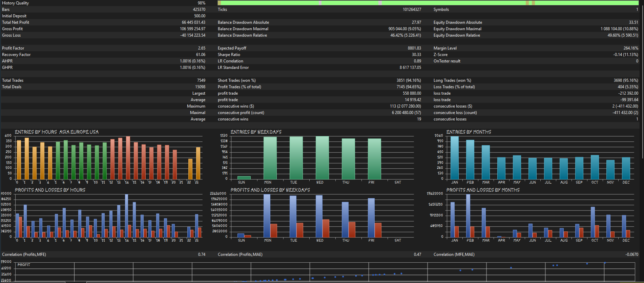Click the Profit Factor row label
Screen dimensions: 644x283
tap(13, 48)
